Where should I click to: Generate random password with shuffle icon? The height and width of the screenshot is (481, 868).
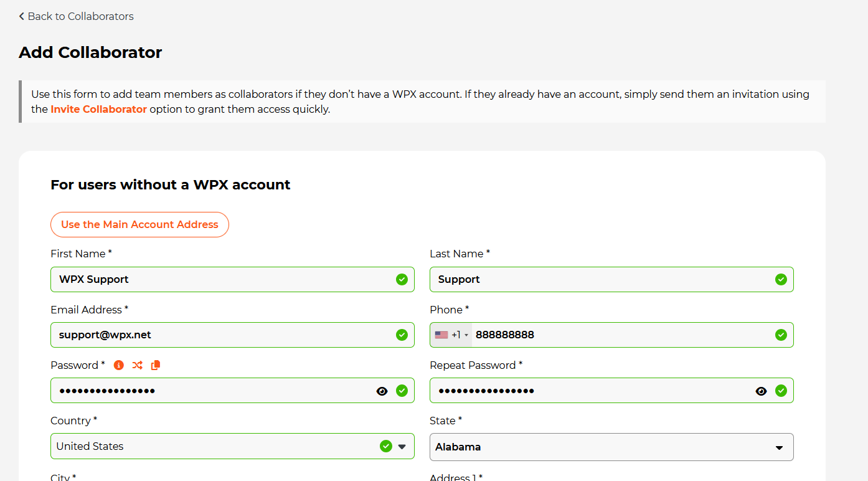(137, 365)
